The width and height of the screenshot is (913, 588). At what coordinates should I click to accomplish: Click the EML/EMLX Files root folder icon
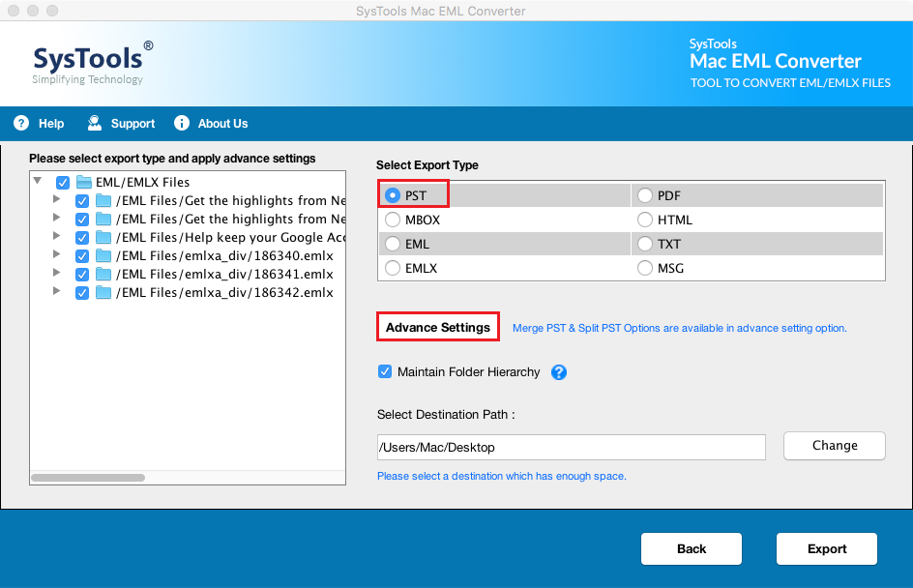84,182
